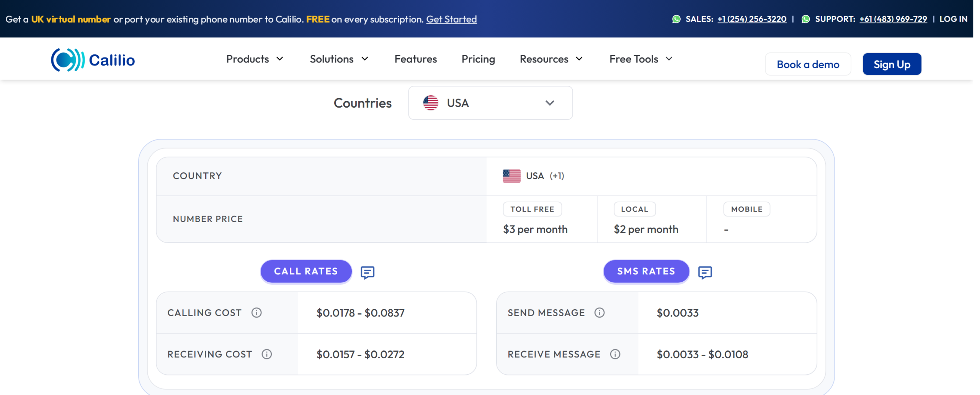Expand the Resources menu
This screenshot has width=980, height=395.
(551, 59)
